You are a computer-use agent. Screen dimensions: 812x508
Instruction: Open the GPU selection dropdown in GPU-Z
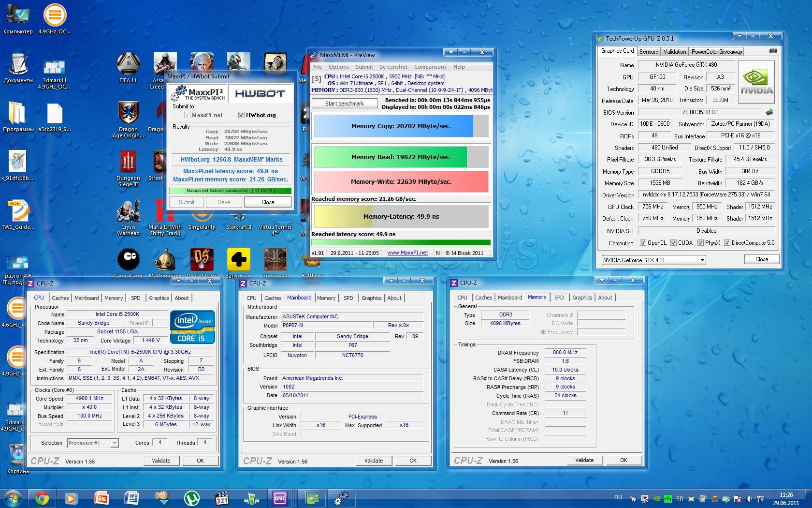(653, 260)
